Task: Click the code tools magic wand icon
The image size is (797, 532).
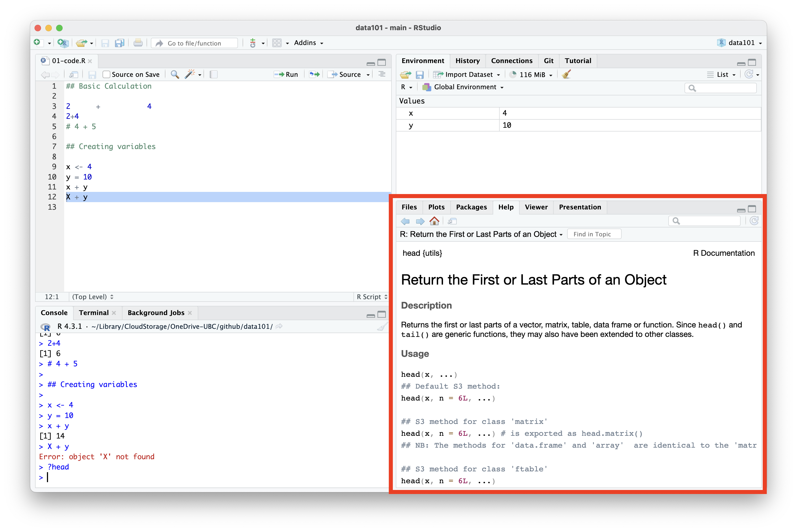Action: pyautogui.click(x=189, y=74)
